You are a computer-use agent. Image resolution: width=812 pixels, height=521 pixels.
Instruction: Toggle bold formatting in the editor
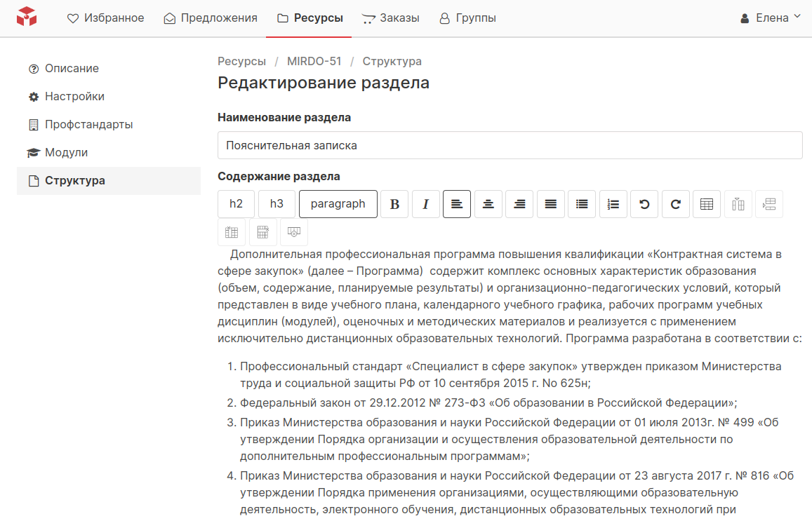(x=394, y=204)
